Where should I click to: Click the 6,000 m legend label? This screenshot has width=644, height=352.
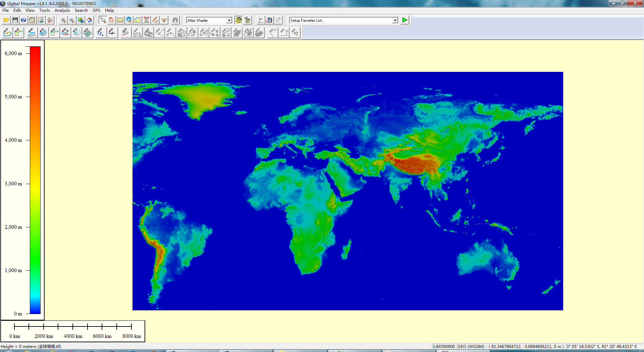[13, 53]
